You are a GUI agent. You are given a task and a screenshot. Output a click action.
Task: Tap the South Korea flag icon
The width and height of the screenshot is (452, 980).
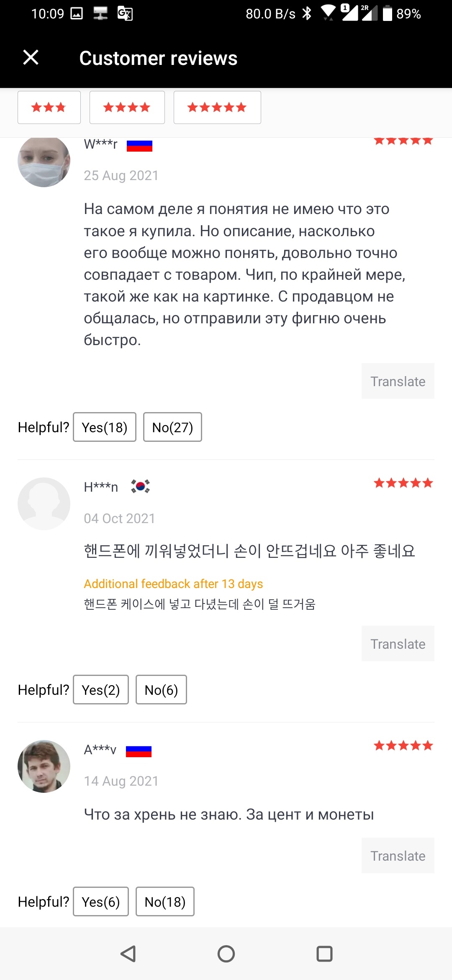[x=140, y=486]
